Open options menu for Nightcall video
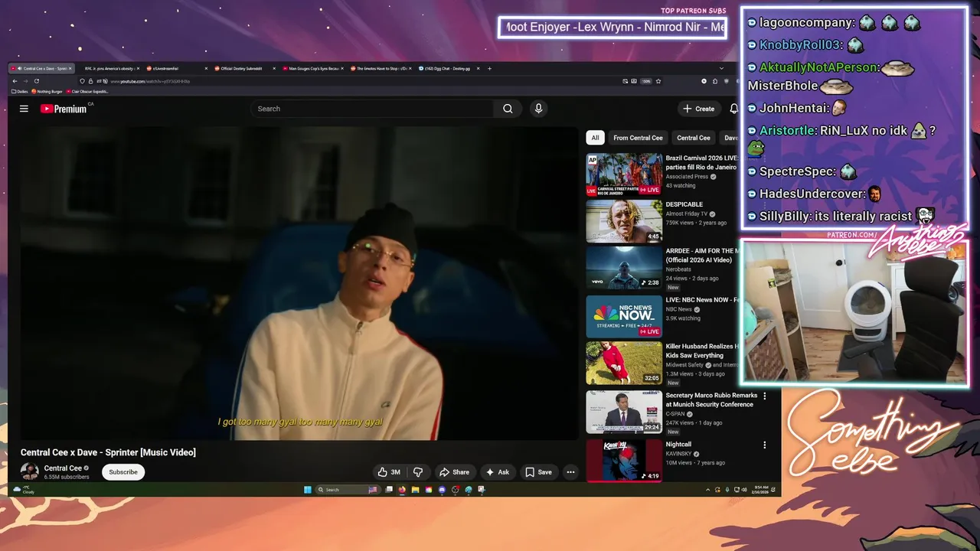The image size is (980, 551). (x=764, y=445)
